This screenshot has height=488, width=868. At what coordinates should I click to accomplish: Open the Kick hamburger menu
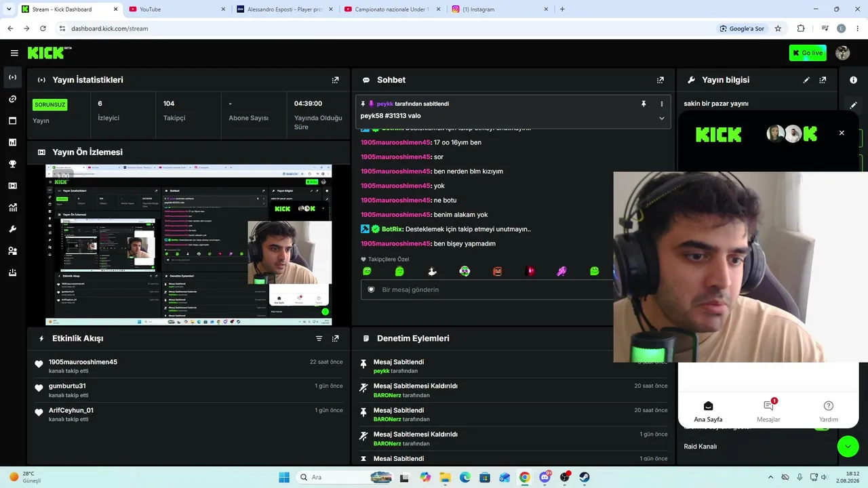point(14,53)
